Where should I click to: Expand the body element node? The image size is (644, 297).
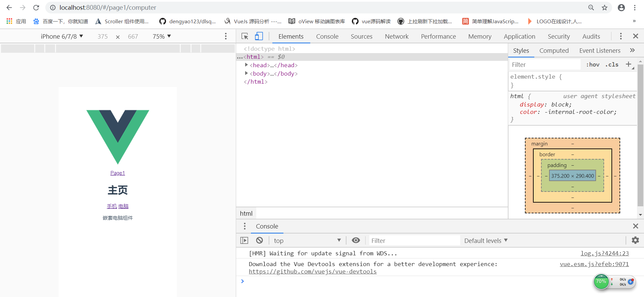247,73
